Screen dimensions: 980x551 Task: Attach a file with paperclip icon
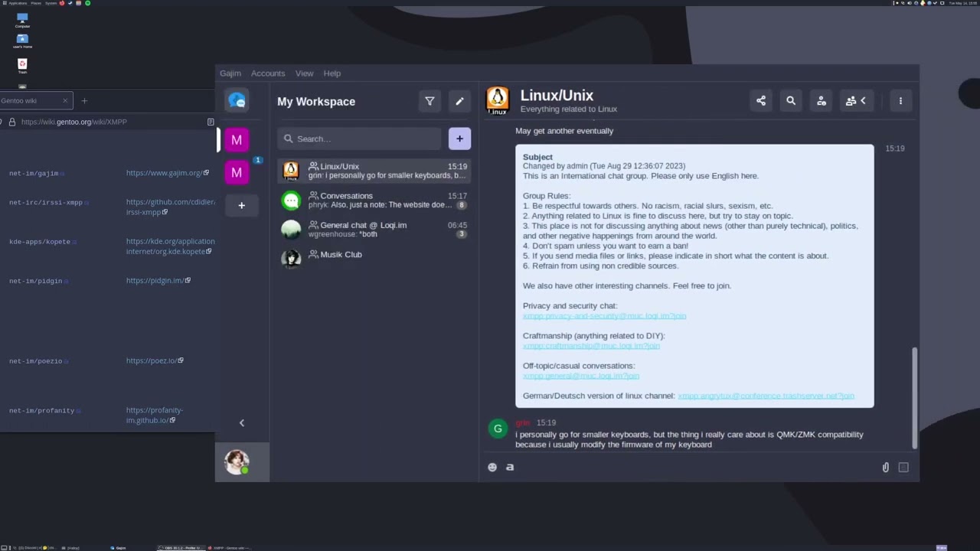(886, 467)
